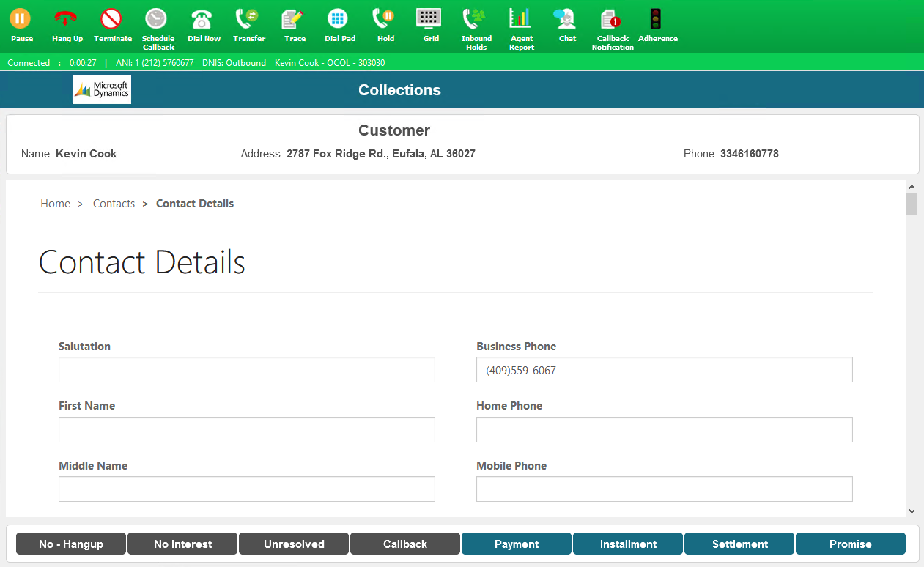Navigate to Home via breadcrumb

[x=55, y=203]
